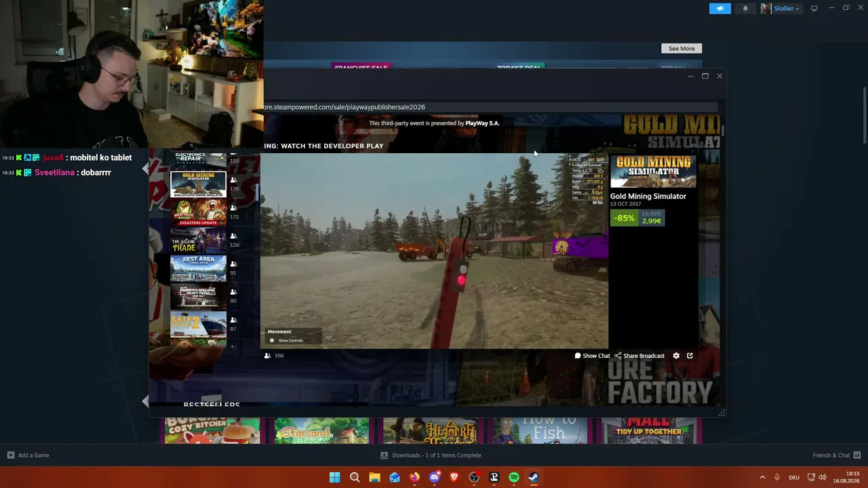Click the Steam taskbar icon
Screen dimensions: 868x488
coord(534,478)
